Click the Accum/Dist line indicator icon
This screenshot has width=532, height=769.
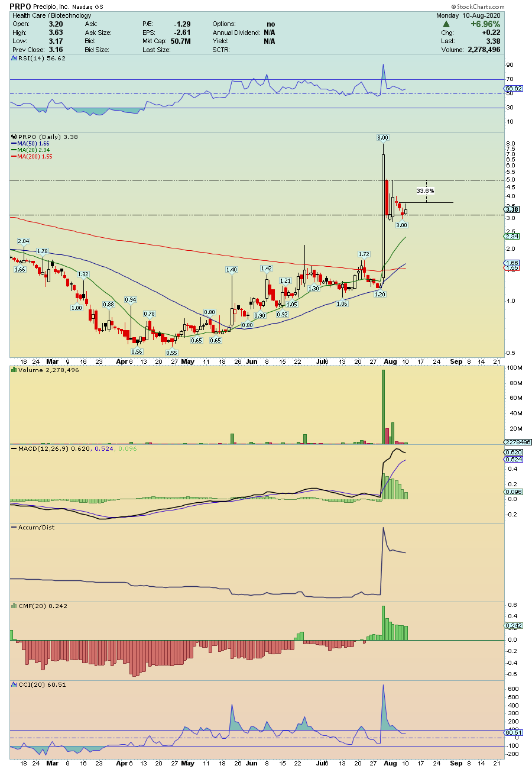coord(12,527)
